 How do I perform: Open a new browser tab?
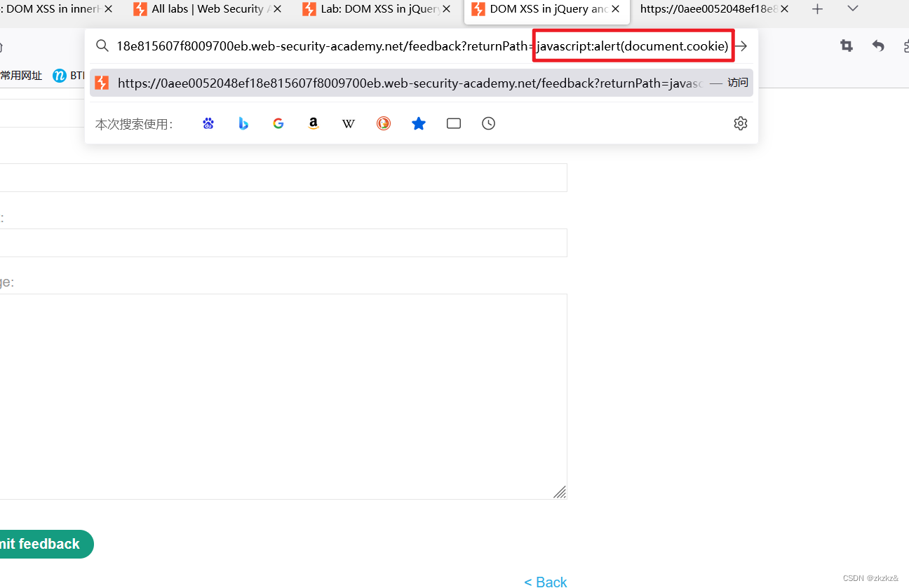click(x=818, y=9)
